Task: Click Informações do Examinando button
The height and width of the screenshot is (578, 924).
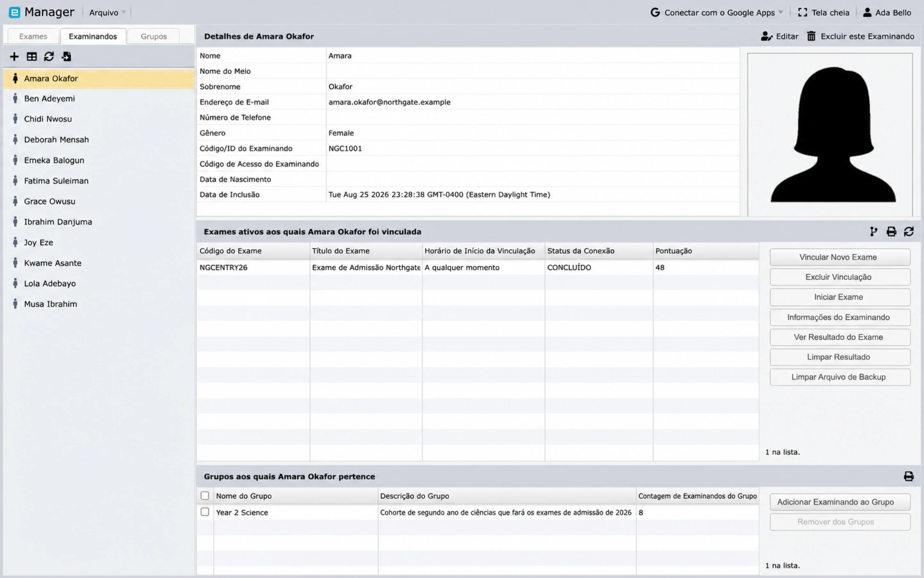Action: [840, 317]
